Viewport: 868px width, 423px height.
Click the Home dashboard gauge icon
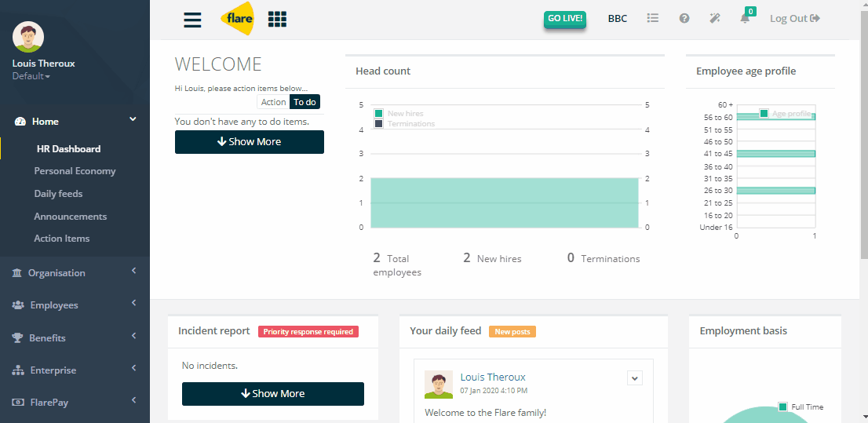click(x=20, y=122)
